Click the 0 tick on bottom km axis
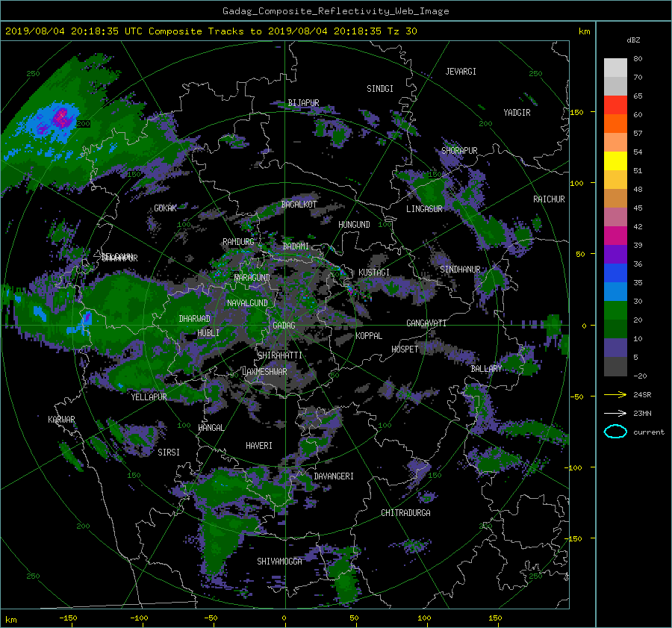 click(284, 618)
